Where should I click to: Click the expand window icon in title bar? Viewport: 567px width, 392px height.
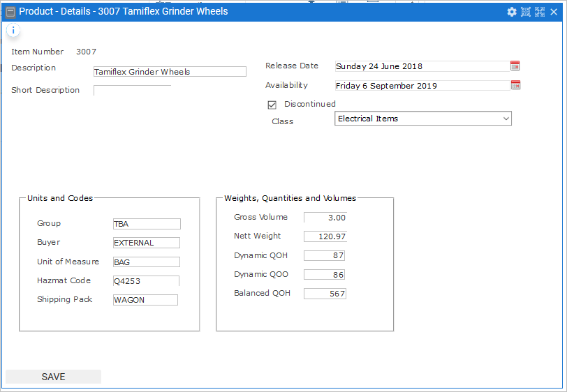540,12
